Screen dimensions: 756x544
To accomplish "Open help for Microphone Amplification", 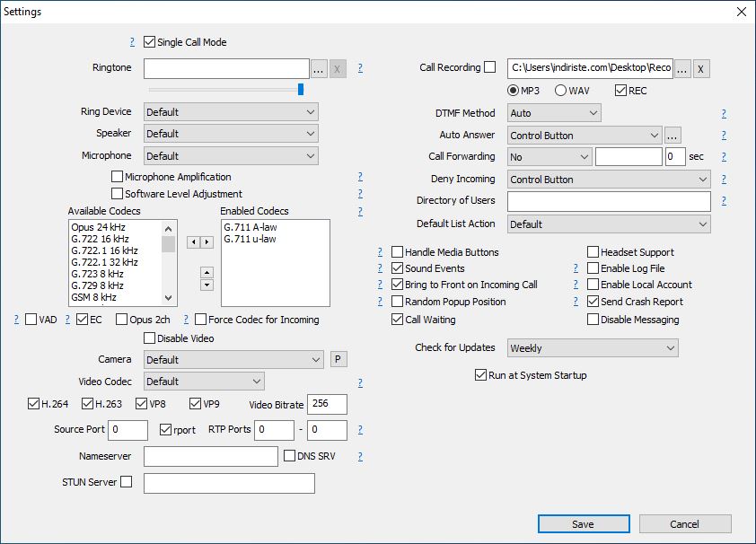I will point(360,177).
